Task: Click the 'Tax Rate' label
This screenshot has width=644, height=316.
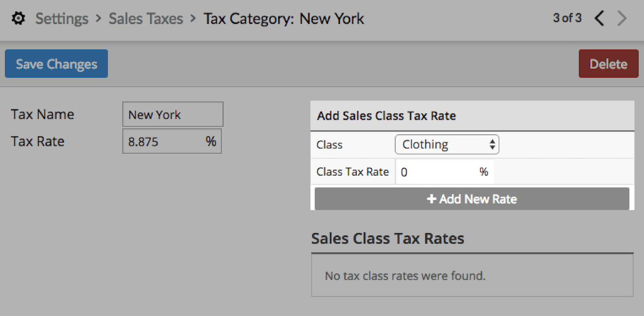Action: click(x=38, y=141)
